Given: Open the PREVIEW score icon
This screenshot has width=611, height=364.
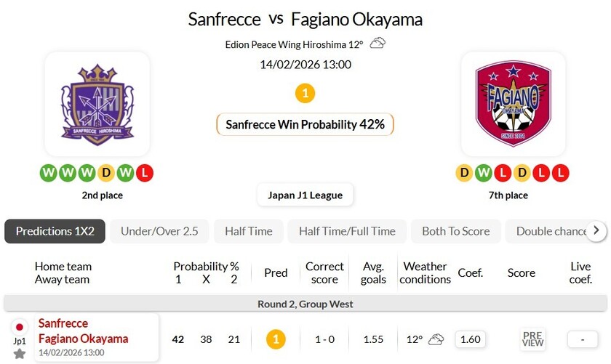Looking at the screenshot, I should pos(532,339).
